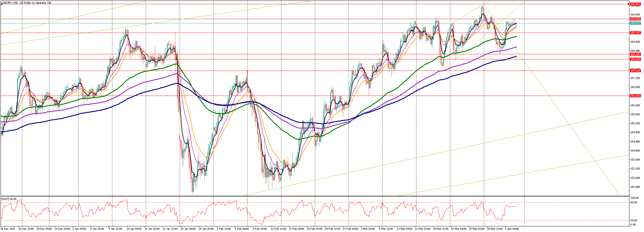Select the 160.461 red price label
This screenshot has width=644, height=232.
click(x=635, y=4)
